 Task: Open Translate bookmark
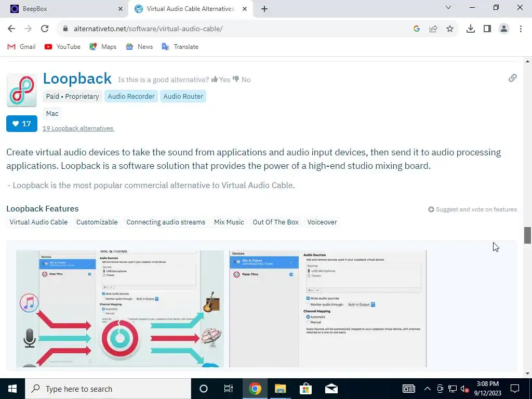pyautogui.click(x=180, y=47)
